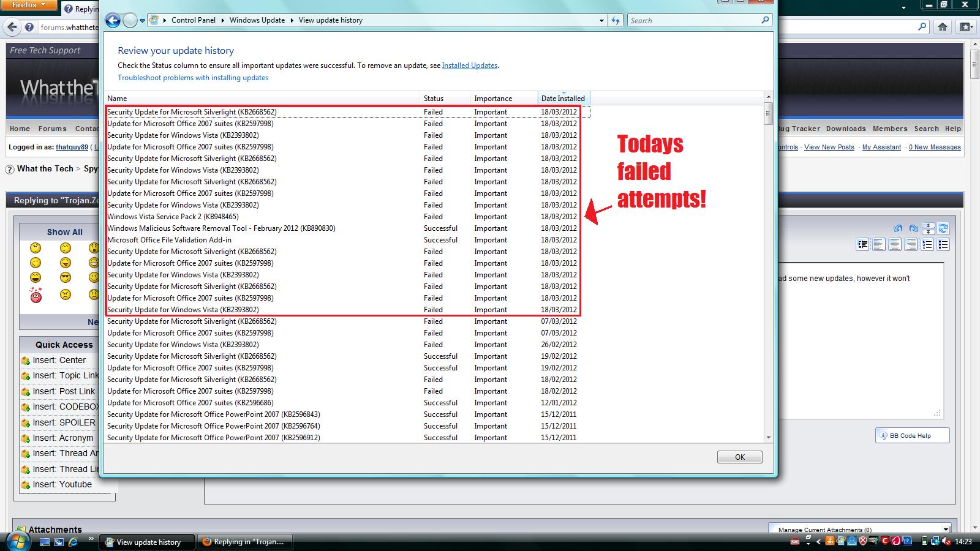This screenshot has height=551, width=980.
Task: Click the Firefox back button
Action: point(13,27)
